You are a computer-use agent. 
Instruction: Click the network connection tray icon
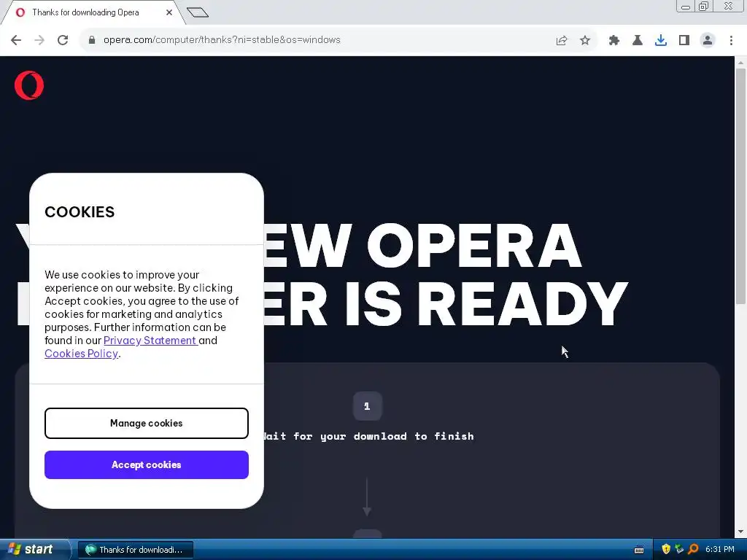point(679,549)
